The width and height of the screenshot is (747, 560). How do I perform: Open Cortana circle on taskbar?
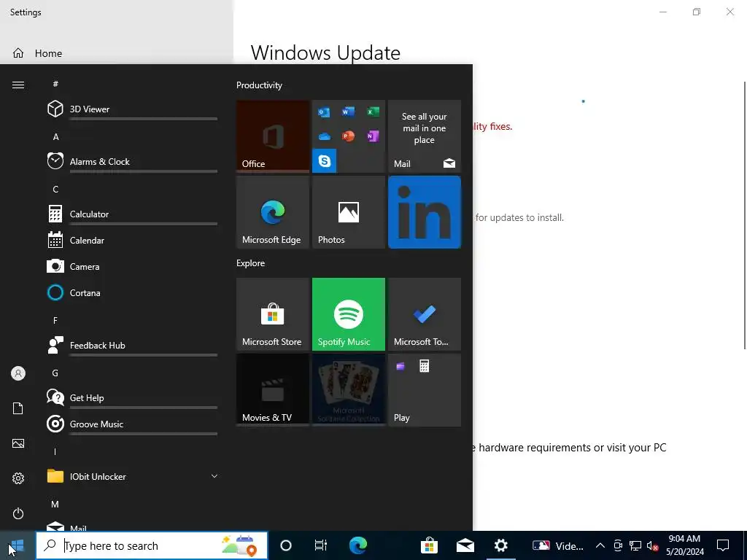click(286, 545)
